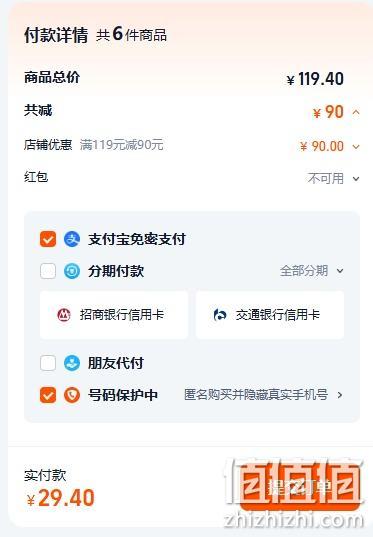Screen dimensions: 373x537
Task: Uncheck the 号码保护中 checkbox
Action: [x=48, y=395]
